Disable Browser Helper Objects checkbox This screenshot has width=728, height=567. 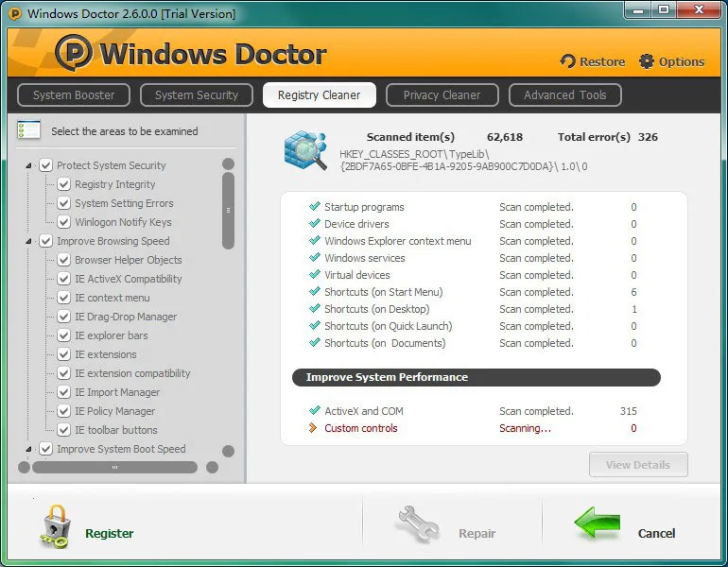tap(63, 260)
